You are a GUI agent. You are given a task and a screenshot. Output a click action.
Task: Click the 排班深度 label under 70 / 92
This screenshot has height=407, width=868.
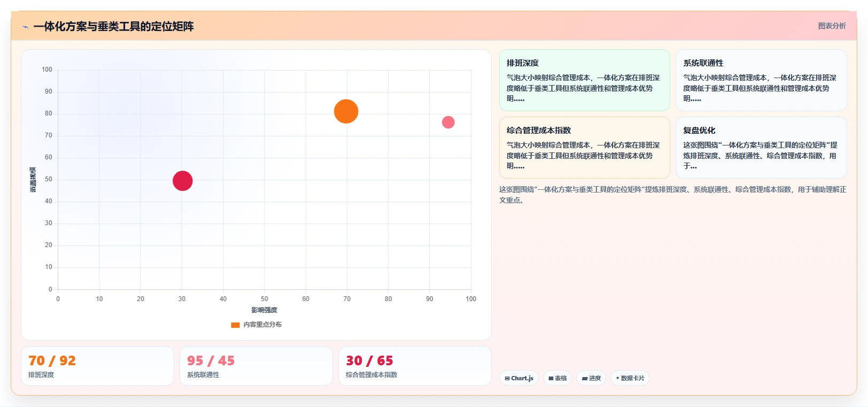click(41, 375)
